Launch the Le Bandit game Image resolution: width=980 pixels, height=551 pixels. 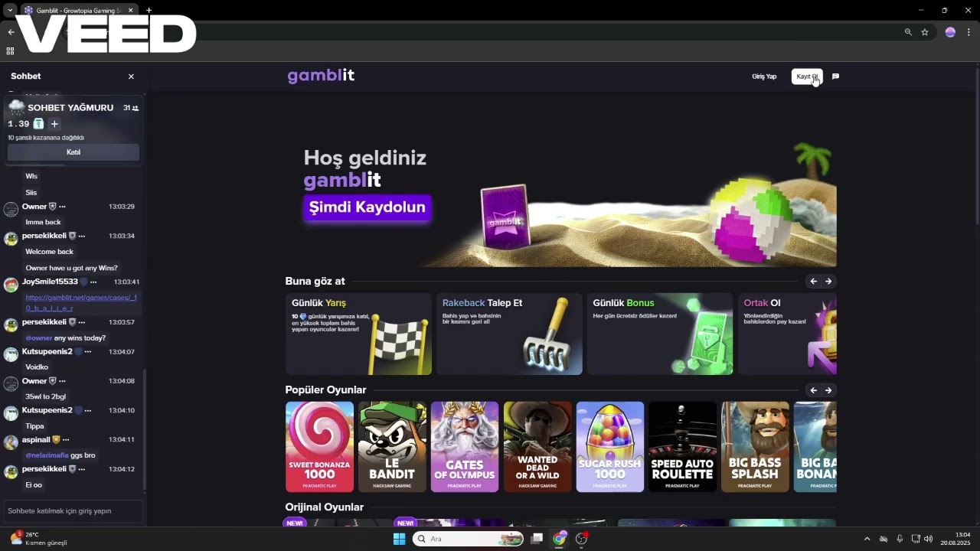(x=392, y=447)
